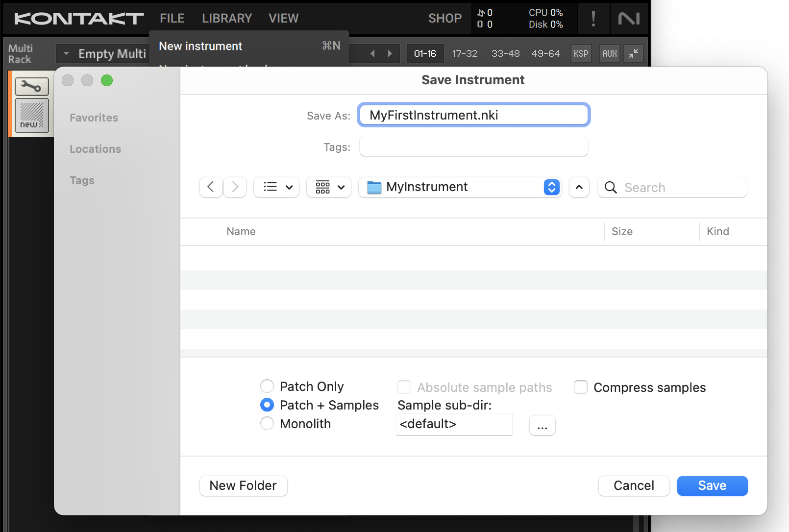Click the new instrument thumbnail icon

pos(32,116)
